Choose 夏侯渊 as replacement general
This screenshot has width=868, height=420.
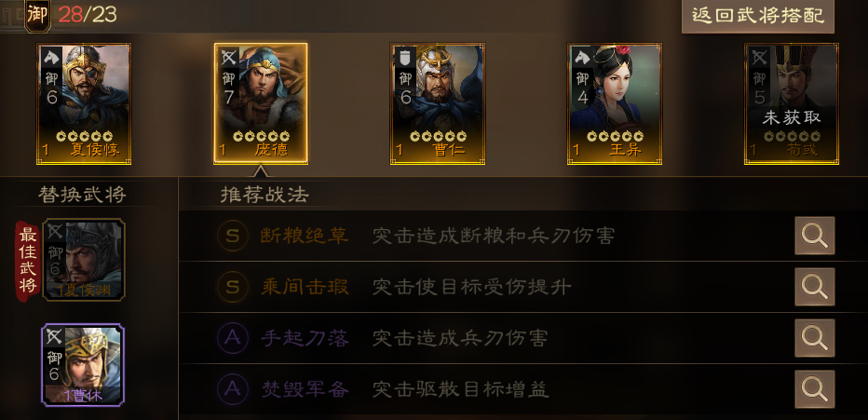84,260
